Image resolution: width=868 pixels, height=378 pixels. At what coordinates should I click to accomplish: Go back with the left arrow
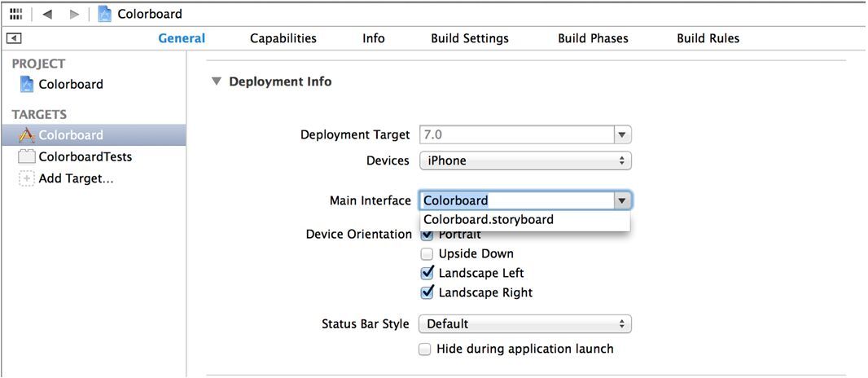47,15
